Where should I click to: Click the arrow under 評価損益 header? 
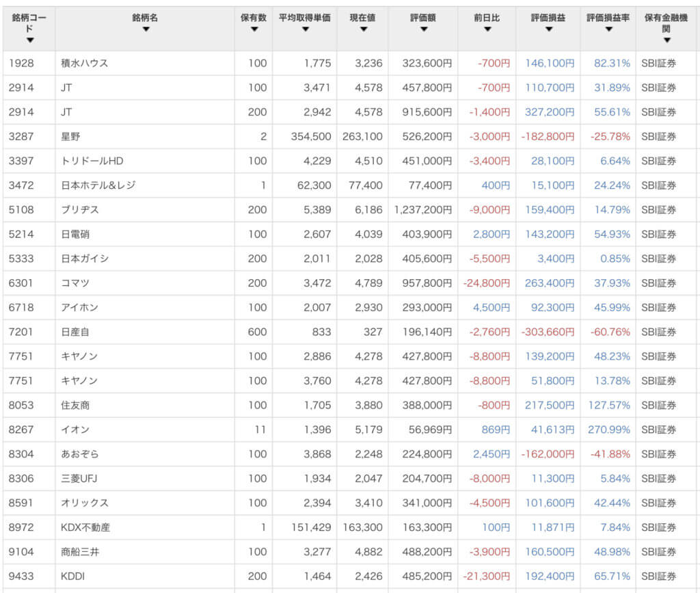(548, 29)
